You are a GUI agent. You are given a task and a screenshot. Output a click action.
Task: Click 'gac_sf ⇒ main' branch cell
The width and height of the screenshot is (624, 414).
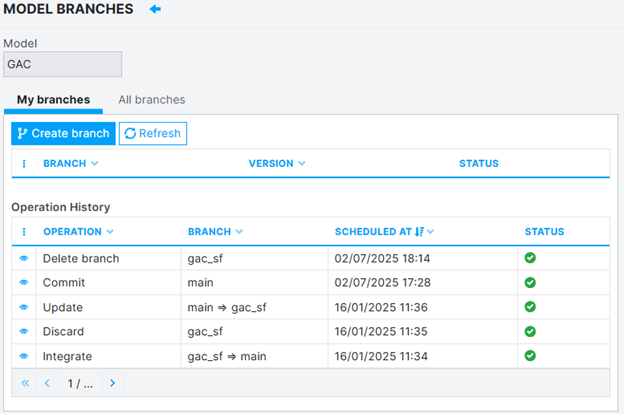(x=255, y=356)
